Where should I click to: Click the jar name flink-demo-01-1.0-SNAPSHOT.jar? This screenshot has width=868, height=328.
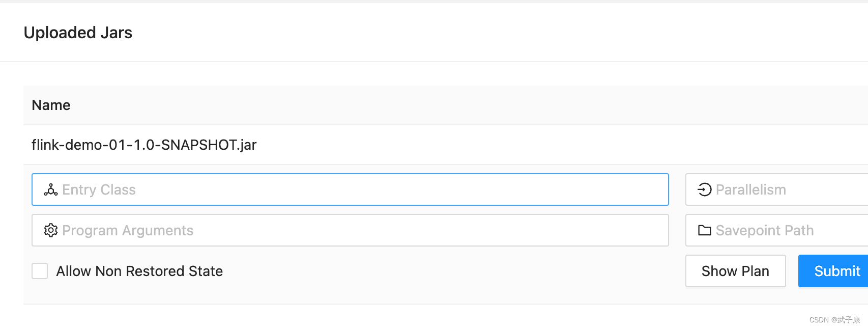[x=144, y=145]
